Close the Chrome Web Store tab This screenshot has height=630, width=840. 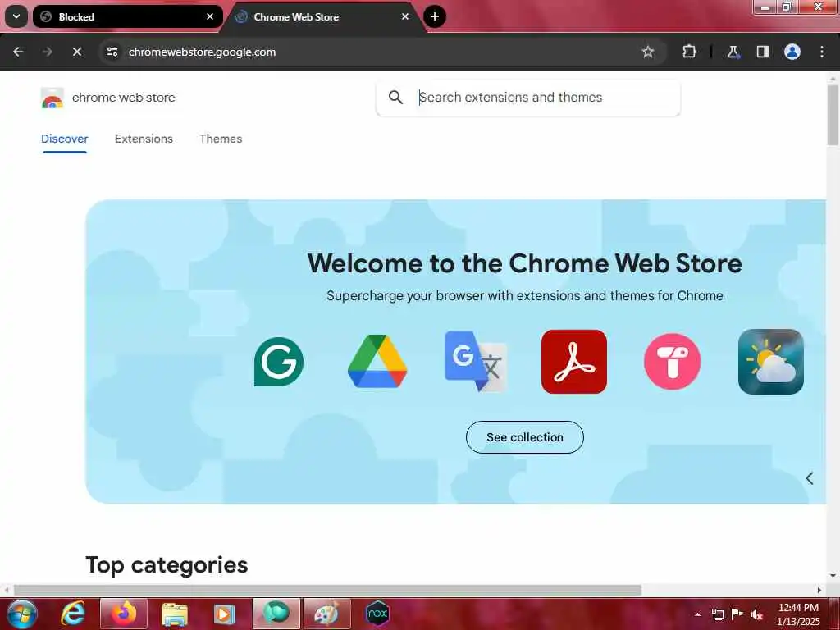point(405,16)
